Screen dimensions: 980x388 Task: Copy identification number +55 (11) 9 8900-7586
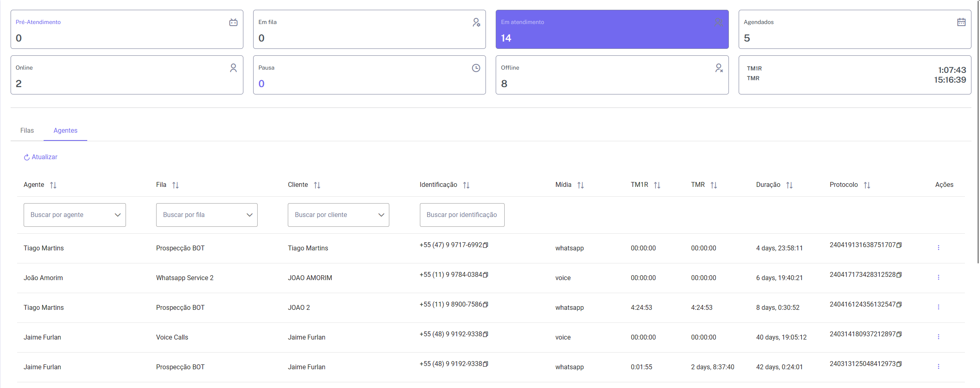tap(486, 305)
